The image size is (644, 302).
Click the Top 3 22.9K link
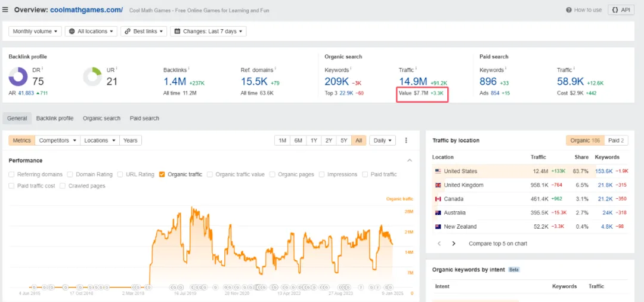346,93
